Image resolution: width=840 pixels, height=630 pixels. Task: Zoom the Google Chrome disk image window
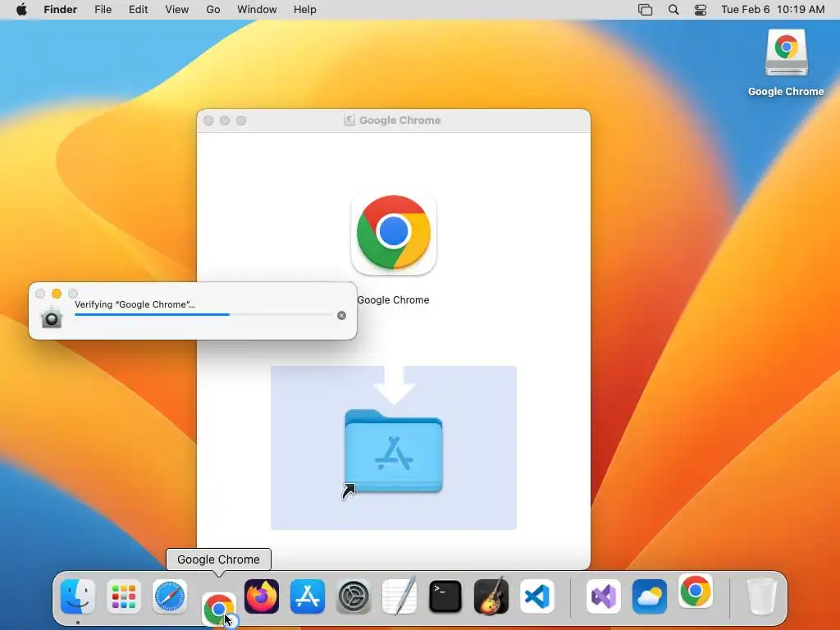[242, 121]
